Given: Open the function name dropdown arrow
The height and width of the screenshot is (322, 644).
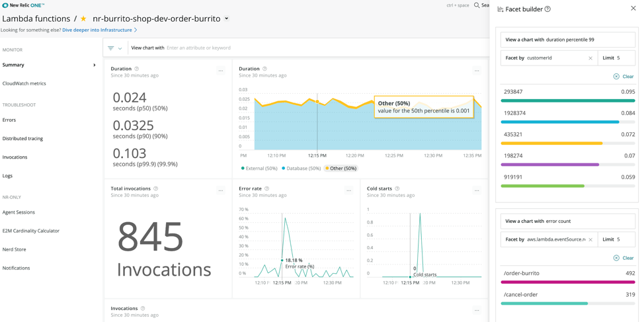Looking at the screenshot, I should pyautogui.click(x=227, y=19).
